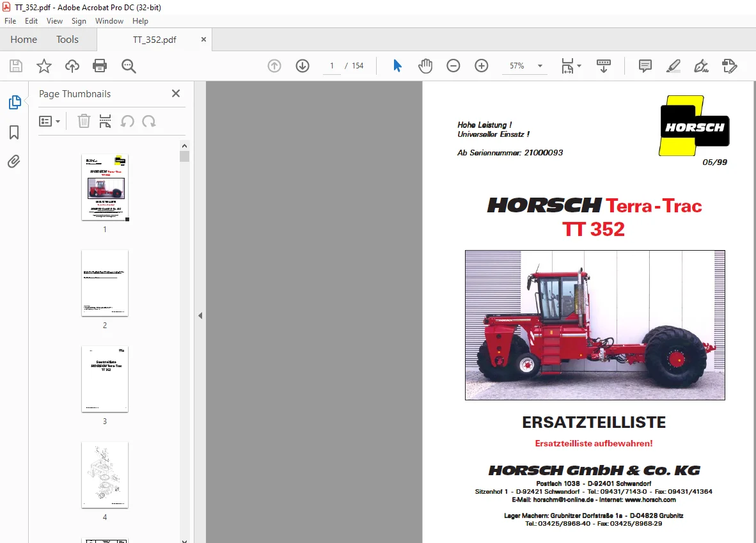Open the Sign document tool

tap(701, 66)
